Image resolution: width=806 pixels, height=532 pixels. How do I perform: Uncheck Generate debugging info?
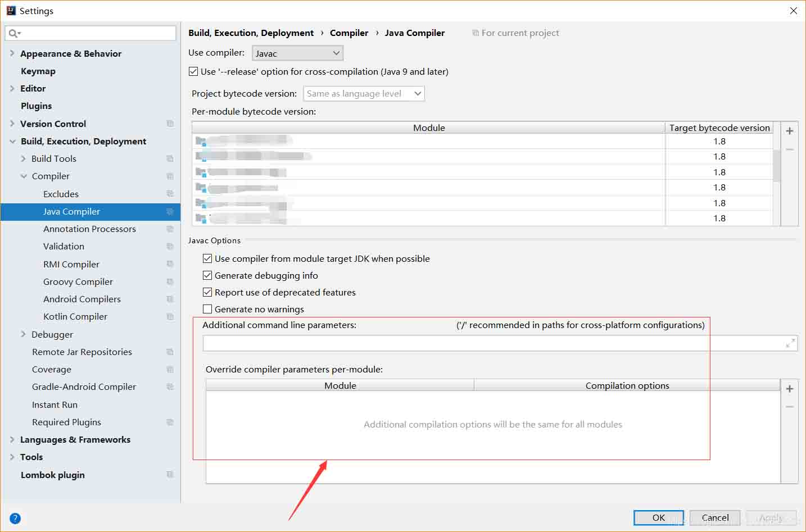207,275
